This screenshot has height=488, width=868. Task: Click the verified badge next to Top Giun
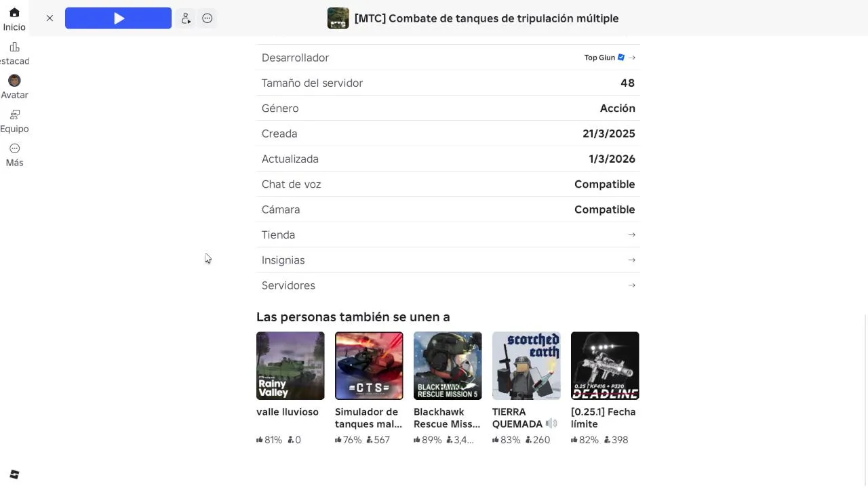(621, 58)
